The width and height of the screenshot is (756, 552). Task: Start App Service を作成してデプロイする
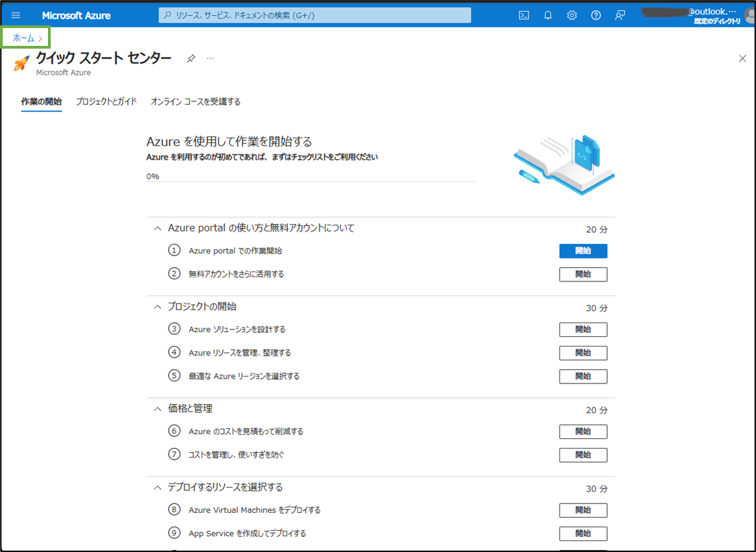coord(583,534)
